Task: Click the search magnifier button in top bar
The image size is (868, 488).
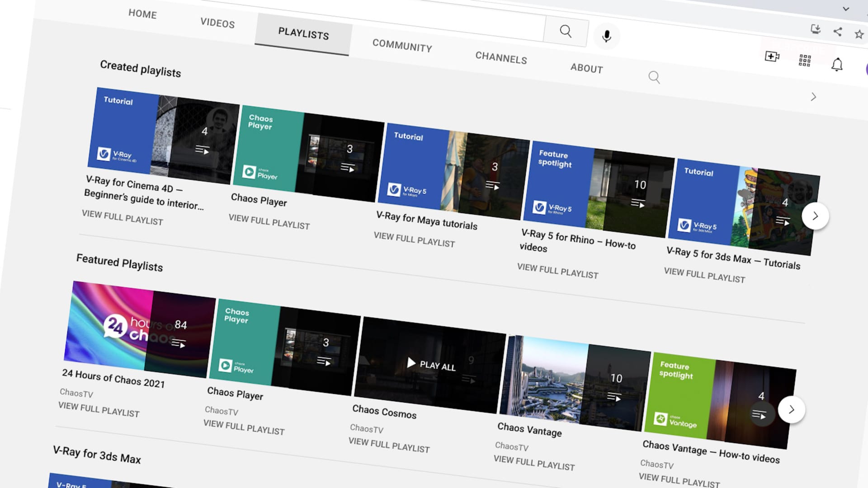Action: point(566,31)
